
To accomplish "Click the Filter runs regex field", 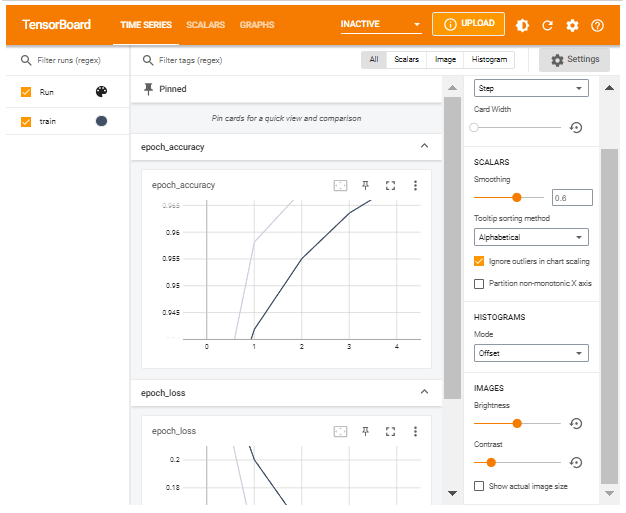I will [69, 60].
